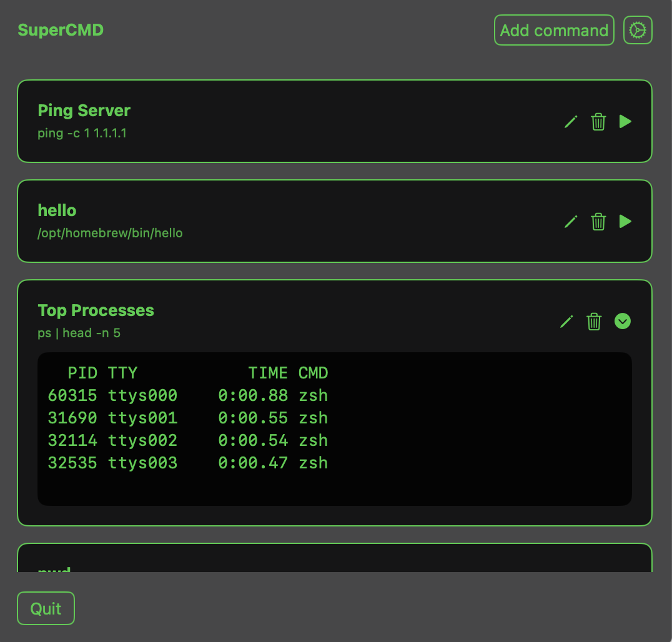Open settings via gear icon
This screenshot has width=672, height=642.
[638, 30]
